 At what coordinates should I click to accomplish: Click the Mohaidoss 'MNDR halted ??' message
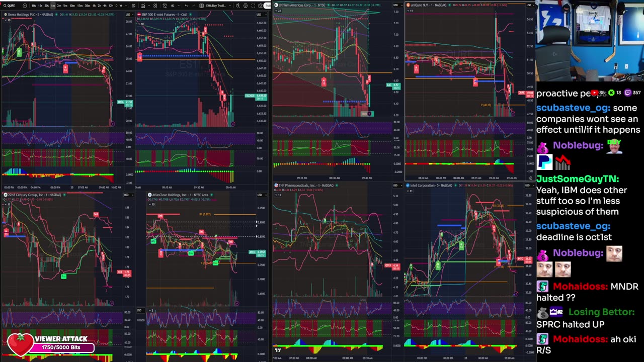click(587, 292)
